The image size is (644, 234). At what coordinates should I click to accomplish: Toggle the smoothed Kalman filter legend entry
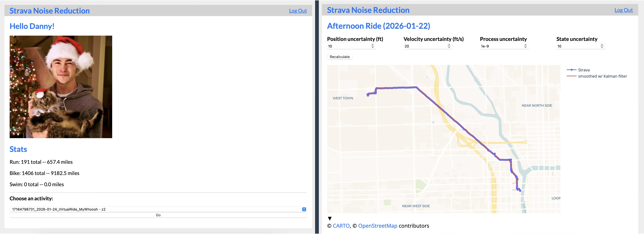[602, 76]
